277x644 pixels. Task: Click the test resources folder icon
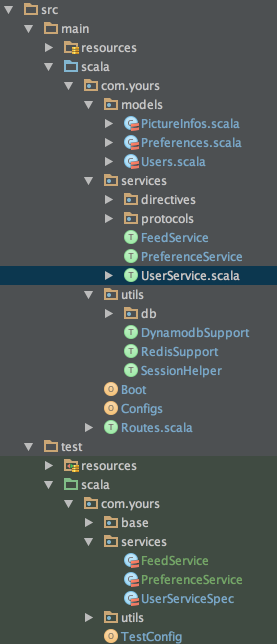[x=71, y=466]
